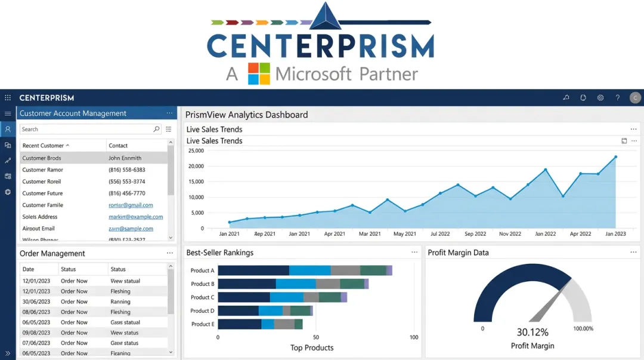The width and height of the screenshot is (644, 360).
Task: Click contact name John Enmith
Action: [125, 158]
